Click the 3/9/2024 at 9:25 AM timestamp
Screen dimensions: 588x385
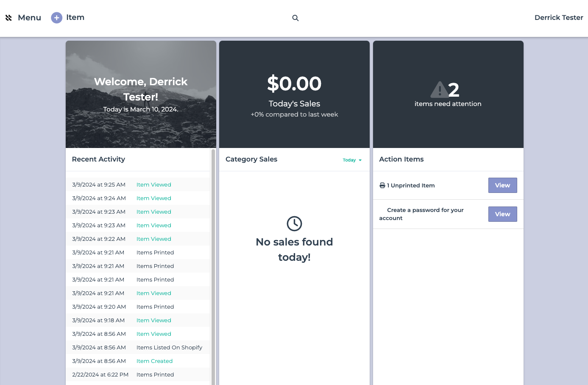[x=99, y=184]
